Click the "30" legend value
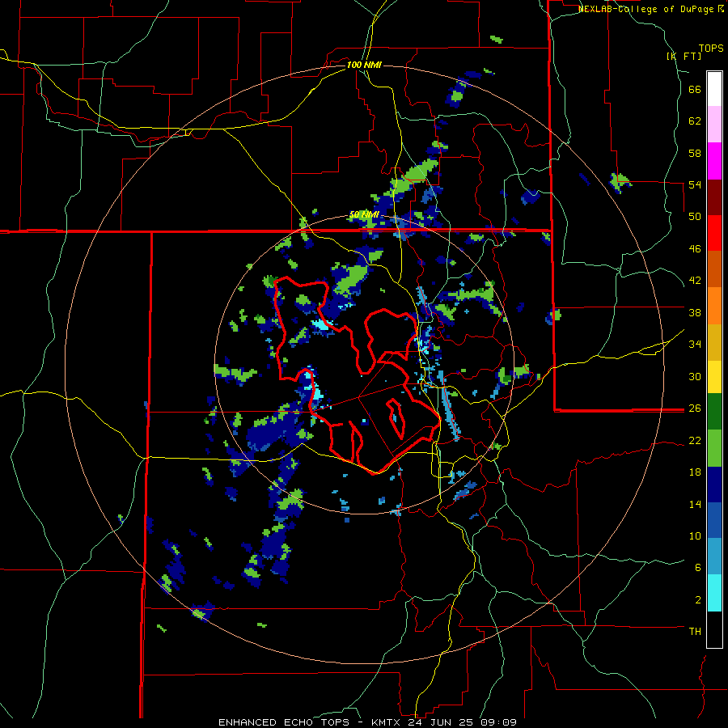The height and width of the screenshot is (728, 728). (695, 376)
